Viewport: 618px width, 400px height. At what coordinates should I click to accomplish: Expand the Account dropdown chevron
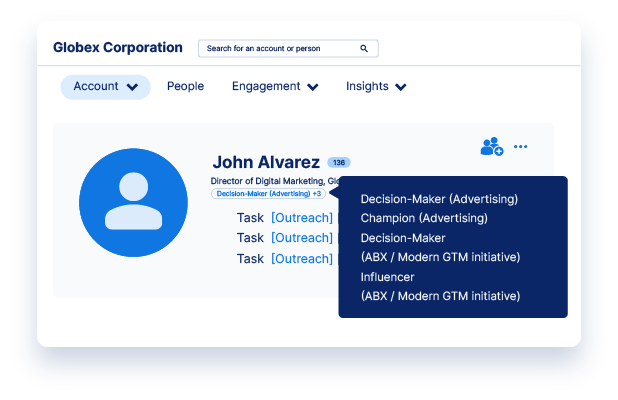click(x=133, y=87)
